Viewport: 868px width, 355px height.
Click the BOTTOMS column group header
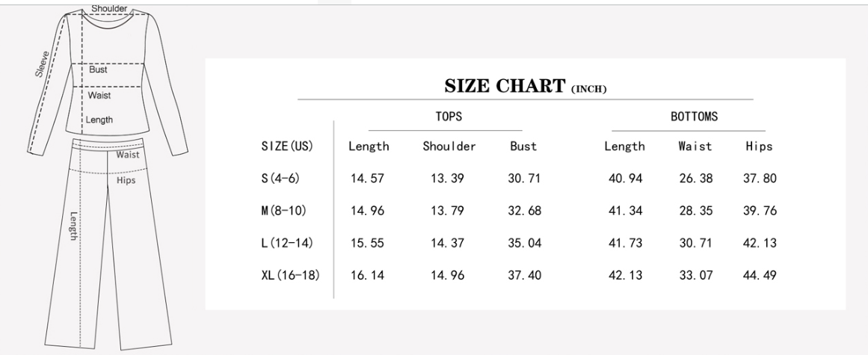[x=694, y=117]
